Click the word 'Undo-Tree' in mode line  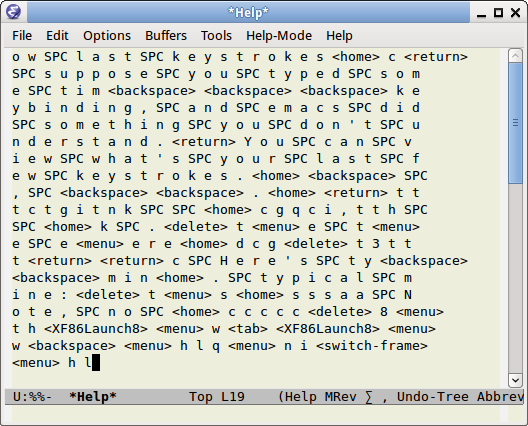click(x=432, y=397)
